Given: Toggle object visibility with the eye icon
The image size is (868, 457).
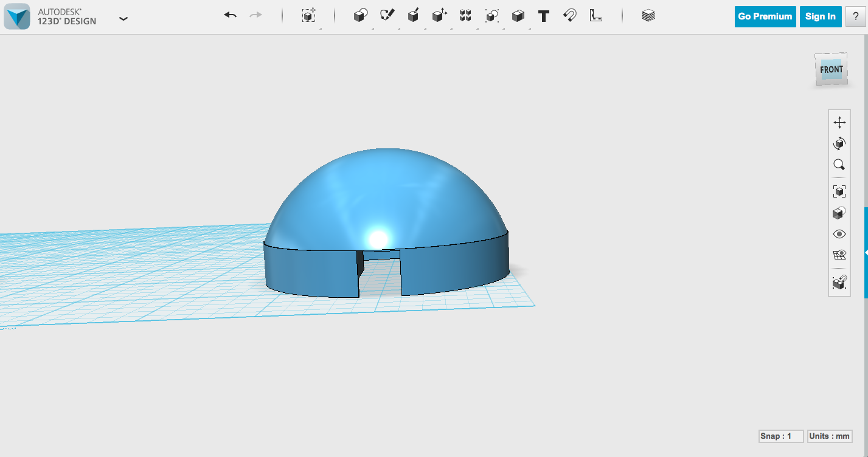Looking at the screenshot, I should point(839,233).
